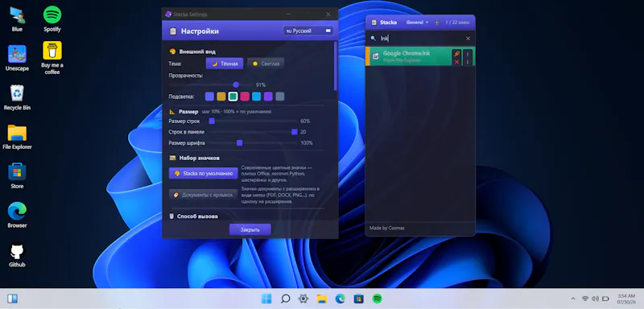Viewport: 644px width, 309px height.
Task: Pick the gray accent color swatch
Action: (x=279, y=97)
